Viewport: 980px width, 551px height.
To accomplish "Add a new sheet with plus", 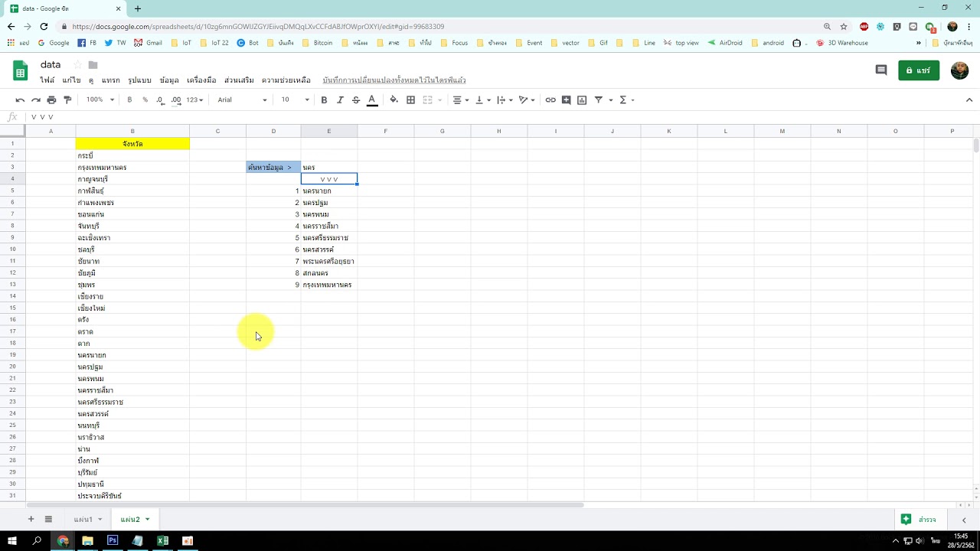I will [31, 520].
